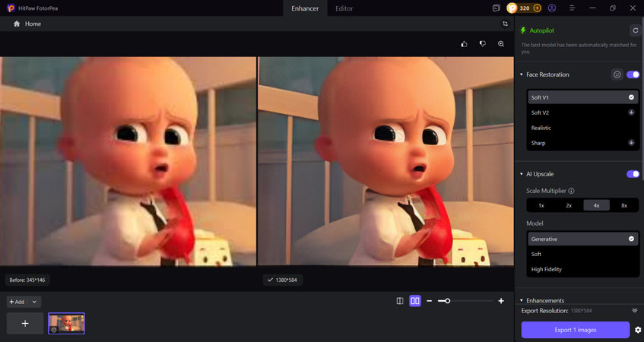
Task: Collapse the AI Upscale section
Action: pyautogui.click(x=521, y=174)
